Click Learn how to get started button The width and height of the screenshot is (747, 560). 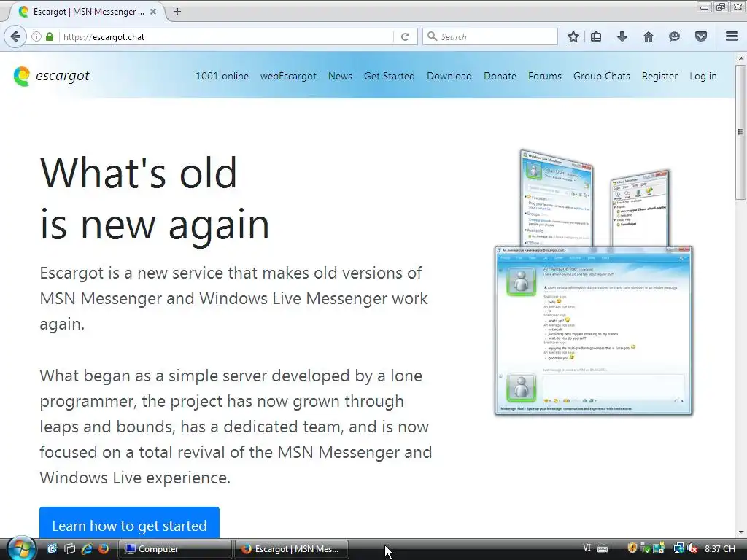[x=129, y=522]
